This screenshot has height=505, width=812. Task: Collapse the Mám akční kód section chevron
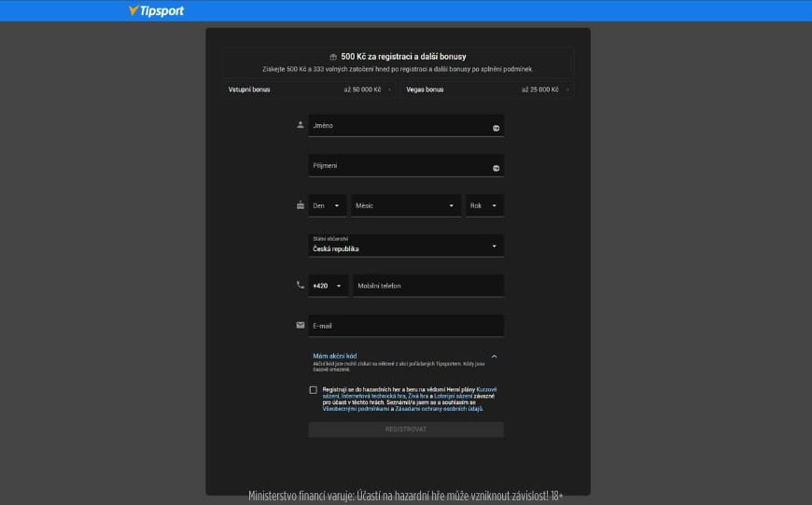click(x=494, y=357)
